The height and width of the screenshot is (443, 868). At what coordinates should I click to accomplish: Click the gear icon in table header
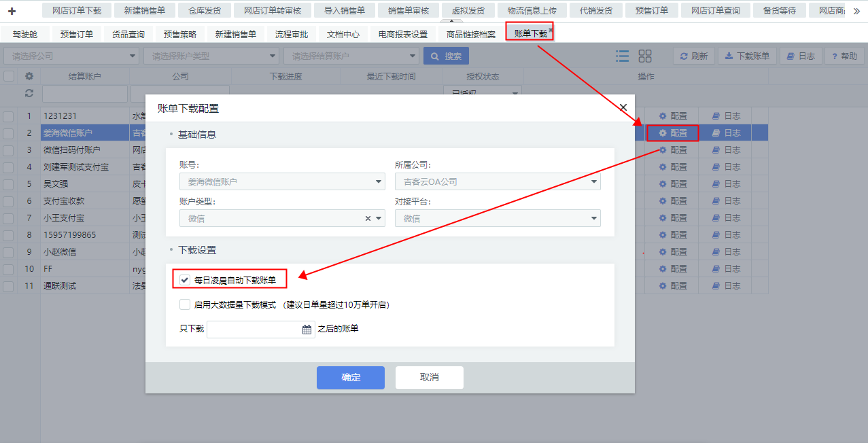click(29, 77)
